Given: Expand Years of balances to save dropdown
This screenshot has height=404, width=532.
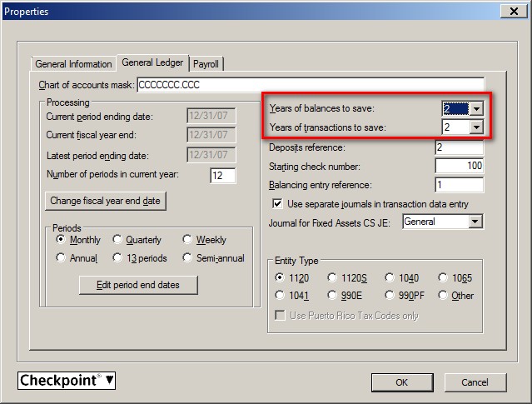Looking at the screenshot, I should 475,109.
